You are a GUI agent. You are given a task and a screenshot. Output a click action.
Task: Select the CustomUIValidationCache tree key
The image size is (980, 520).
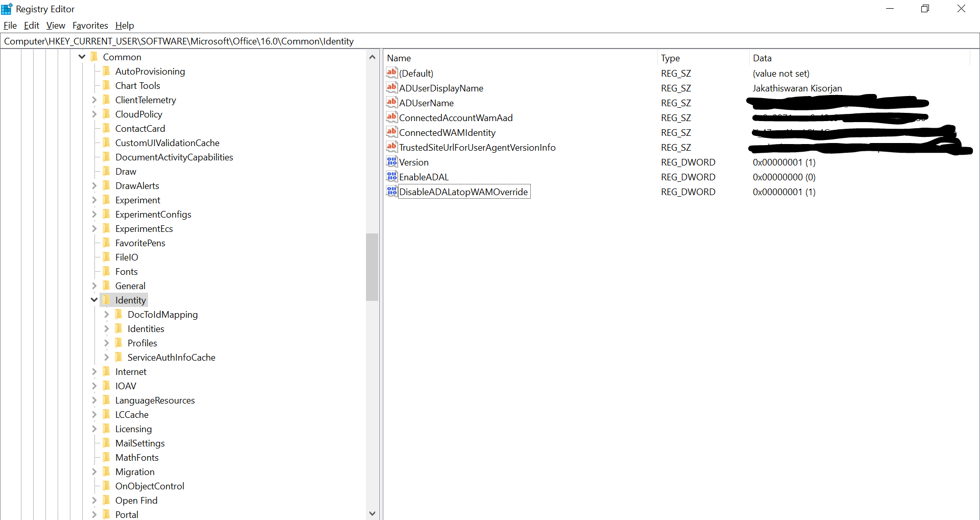[x=167, y=143]
